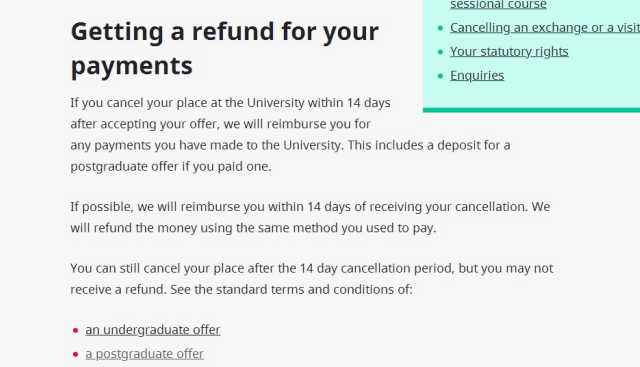The height and width of the screenshot is (367, 640).
Task: Click the line 'will refund the money using the same method'
Action: tap(253, 228)
